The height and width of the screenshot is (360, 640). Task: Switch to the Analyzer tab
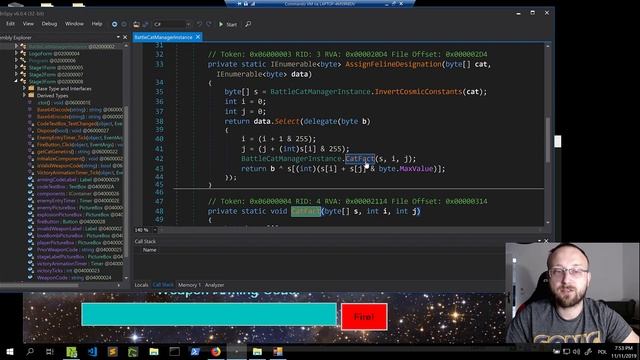214,285
